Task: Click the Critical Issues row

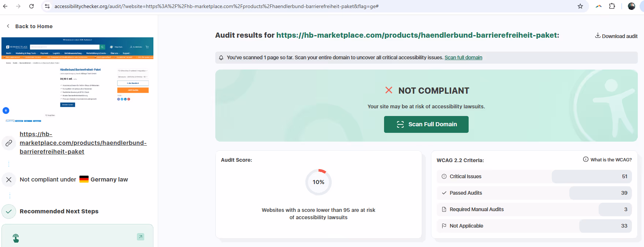Action: [534, 176]
